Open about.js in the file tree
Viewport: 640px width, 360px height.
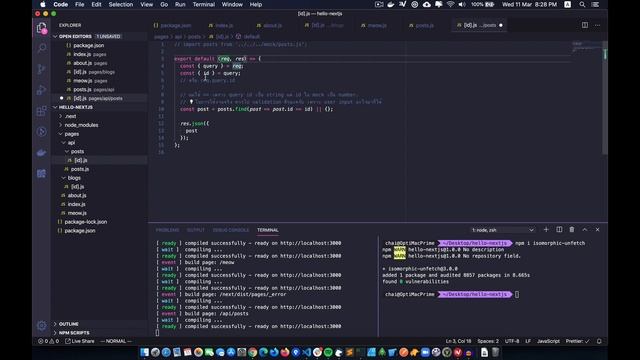tap(77, 196)
